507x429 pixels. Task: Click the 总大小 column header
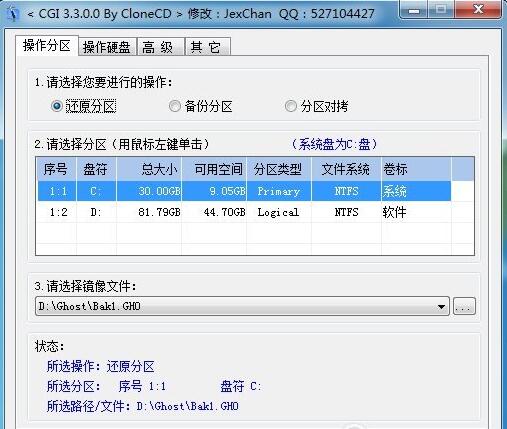pos(149,169)
